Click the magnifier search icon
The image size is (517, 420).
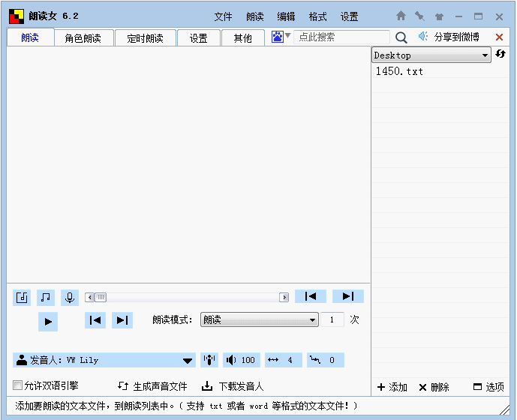point(401,37)
